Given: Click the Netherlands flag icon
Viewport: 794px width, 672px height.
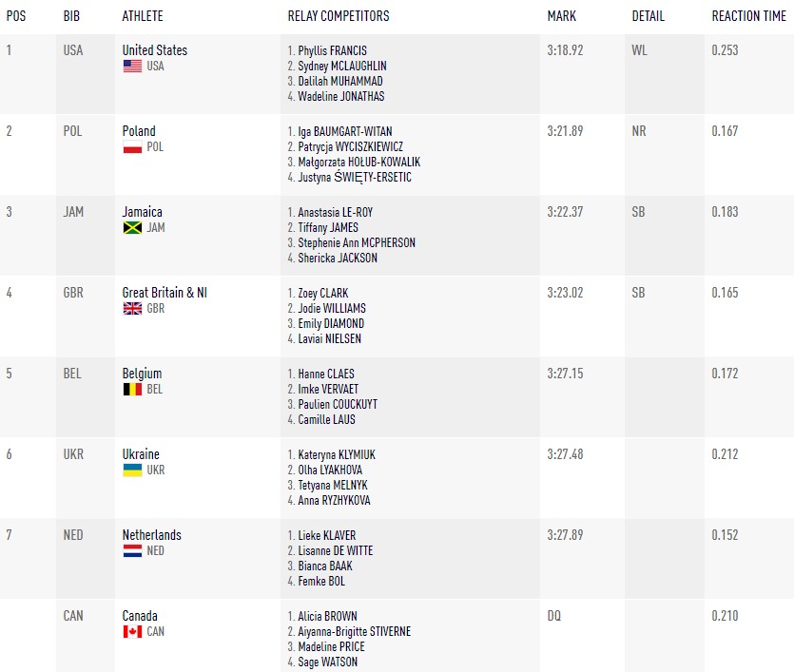Looking at the screenshot, I should [x=132, y=550].
